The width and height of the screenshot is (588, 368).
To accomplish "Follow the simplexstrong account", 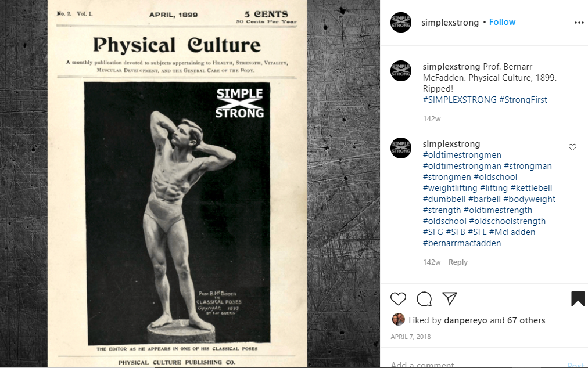I will [502, 22].
